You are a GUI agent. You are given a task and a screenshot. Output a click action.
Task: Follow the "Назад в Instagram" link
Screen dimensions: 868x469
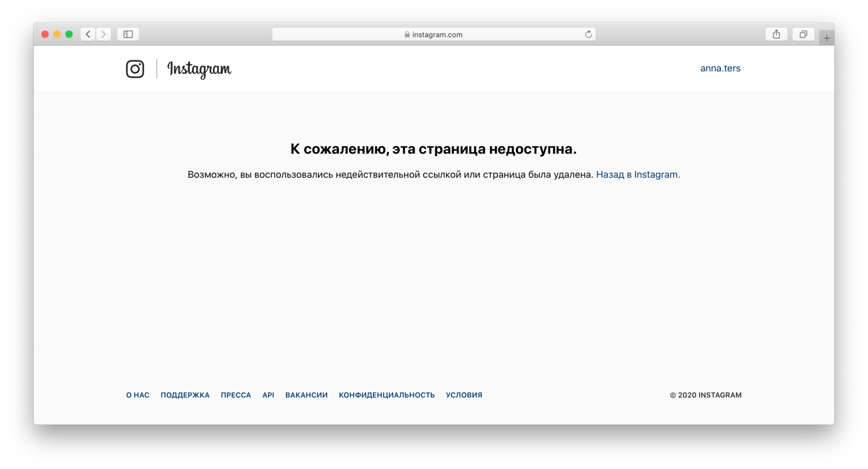point(638,175)
